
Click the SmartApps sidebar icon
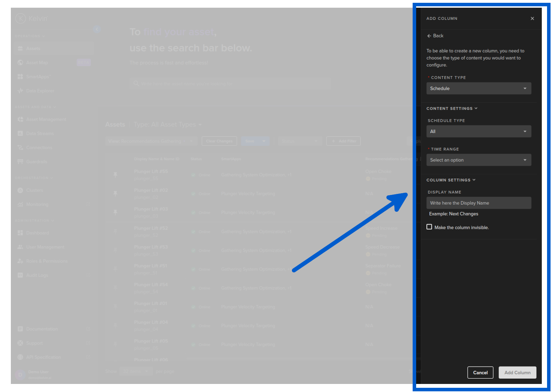click(20, 77)
